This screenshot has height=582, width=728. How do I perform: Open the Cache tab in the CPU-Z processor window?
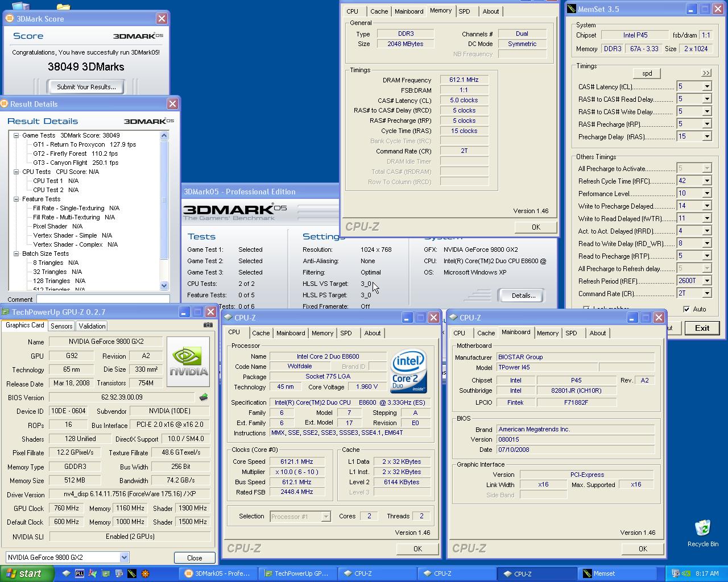(260, 333)
